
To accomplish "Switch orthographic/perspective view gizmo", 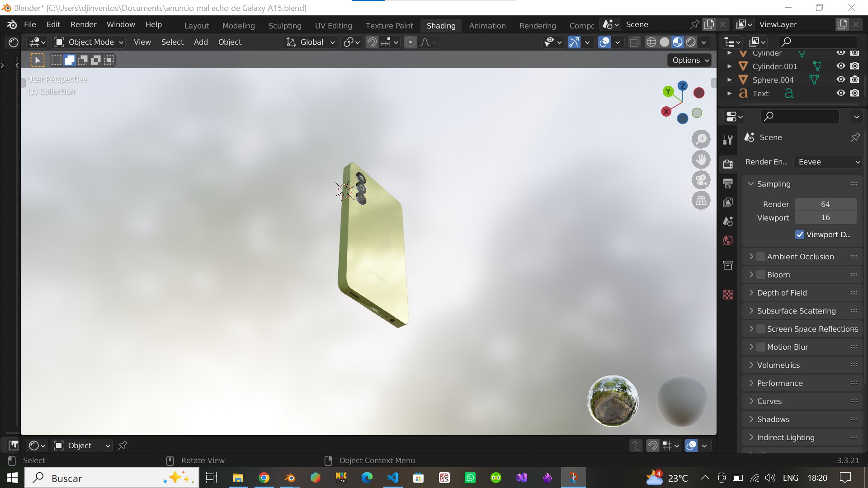I will (701, 200).
